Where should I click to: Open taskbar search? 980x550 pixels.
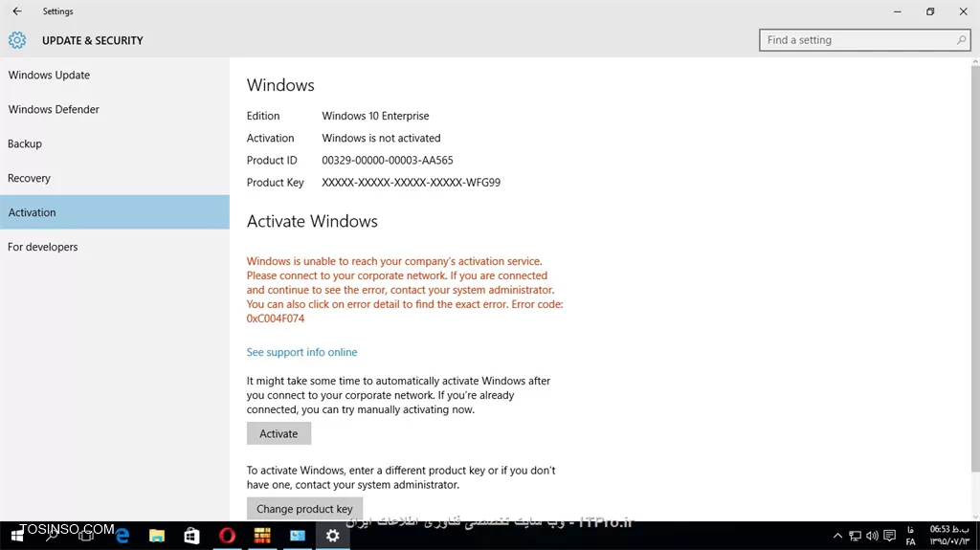tap(52, 536)
